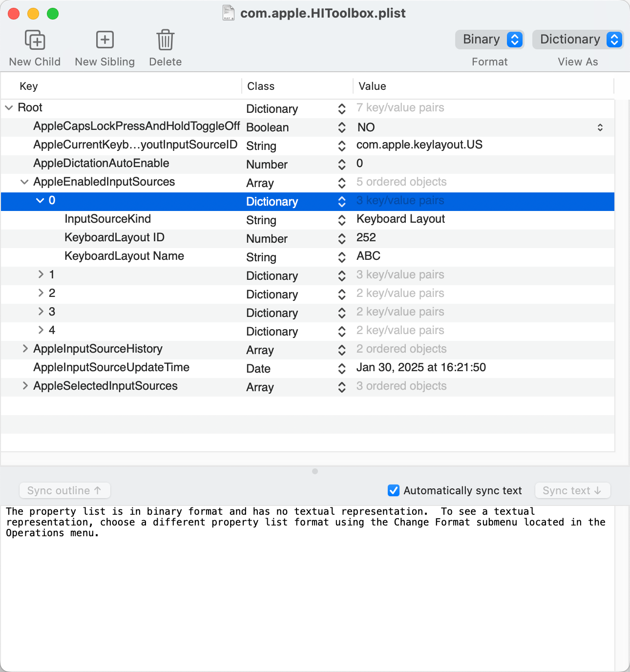
Task: Click the split pane divider handle dot
Action: [x=315, y=471]
